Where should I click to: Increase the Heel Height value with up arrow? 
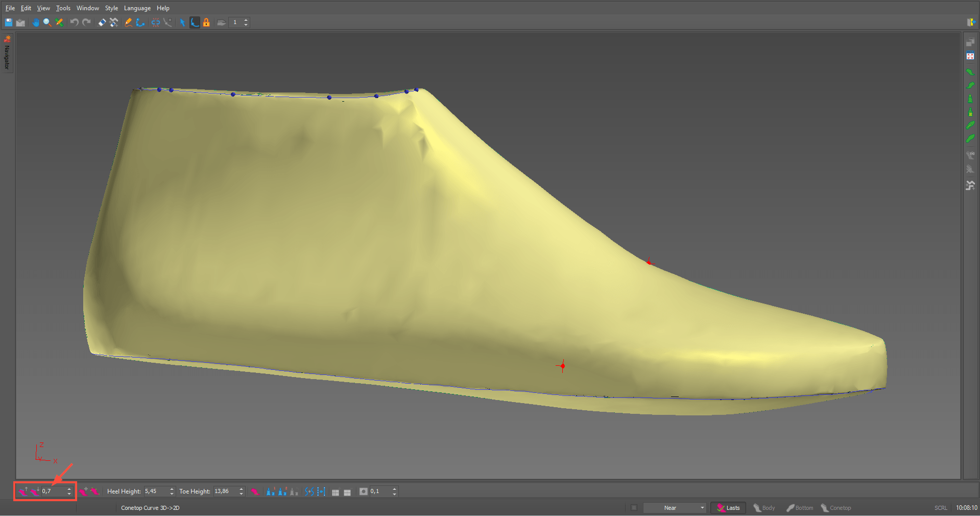click(172, 489)
